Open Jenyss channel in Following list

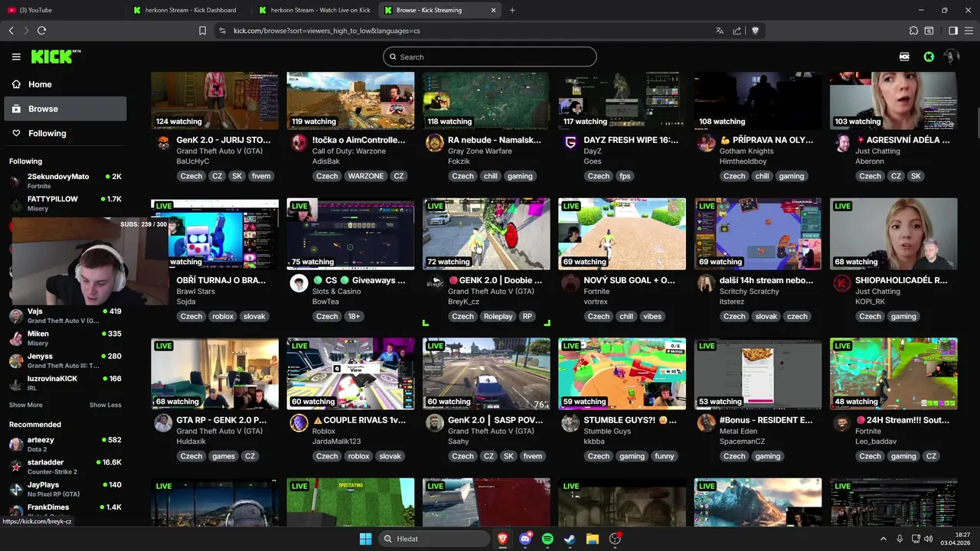(x=64, y=360)
